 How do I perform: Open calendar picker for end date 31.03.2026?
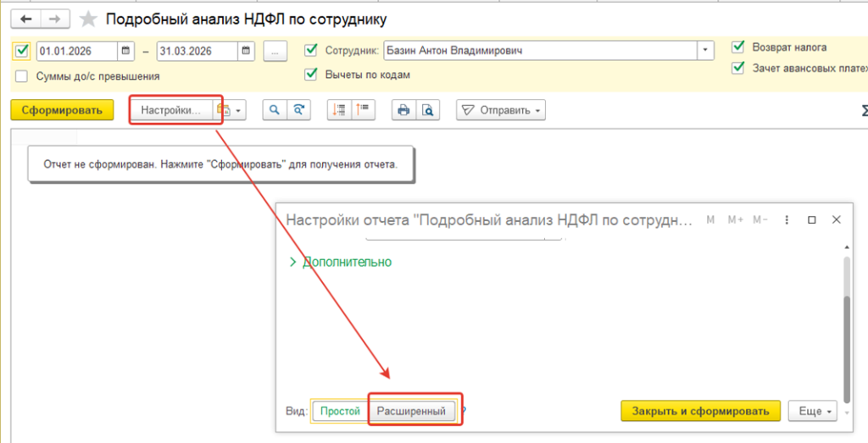[247, 51]
